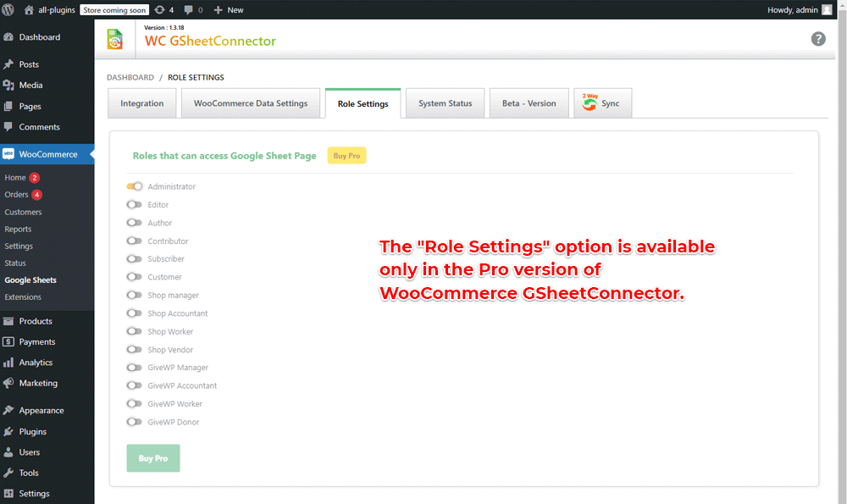Click the home icon for all-plugins site
Screen dimensions: 847x504
[29, 9]
